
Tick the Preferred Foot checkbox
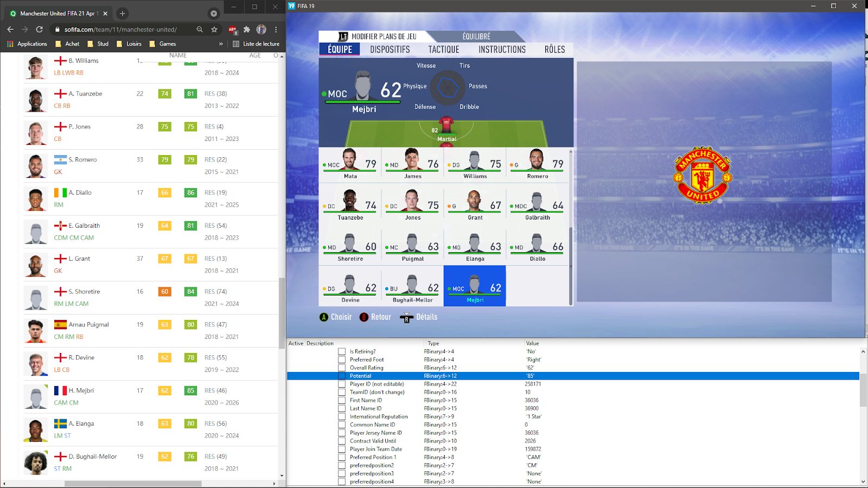coord(342,359)
